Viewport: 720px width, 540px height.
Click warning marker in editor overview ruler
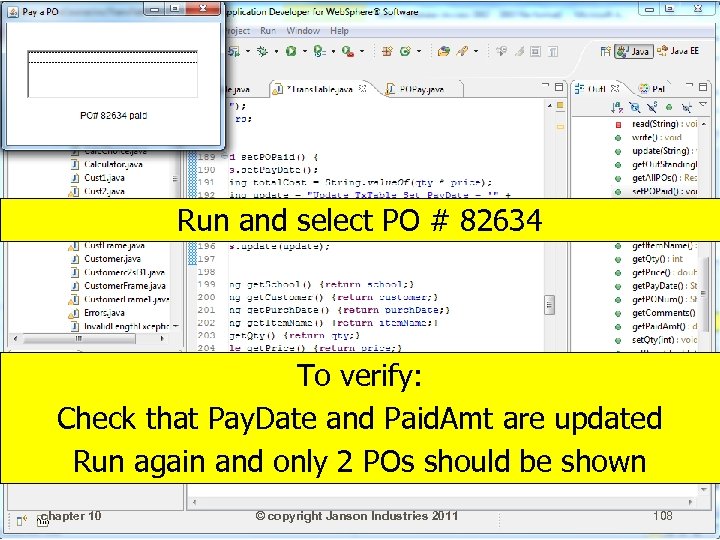(560, 126)
